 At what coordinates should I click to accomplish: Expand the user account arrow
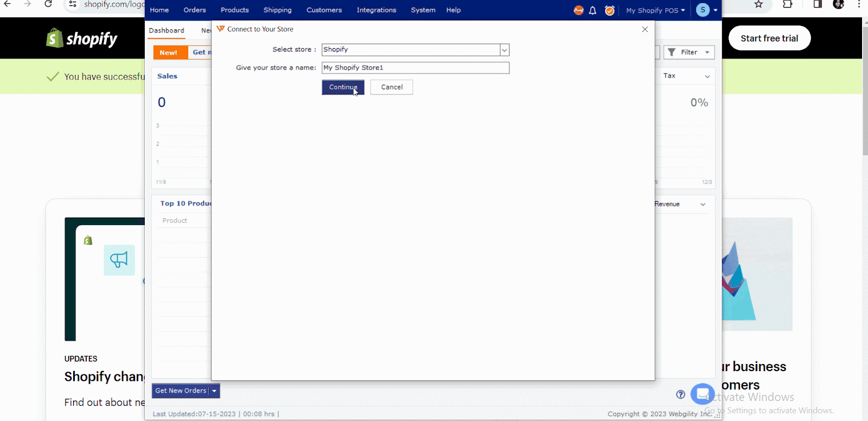pyautogui.click(x=716, y=10)
